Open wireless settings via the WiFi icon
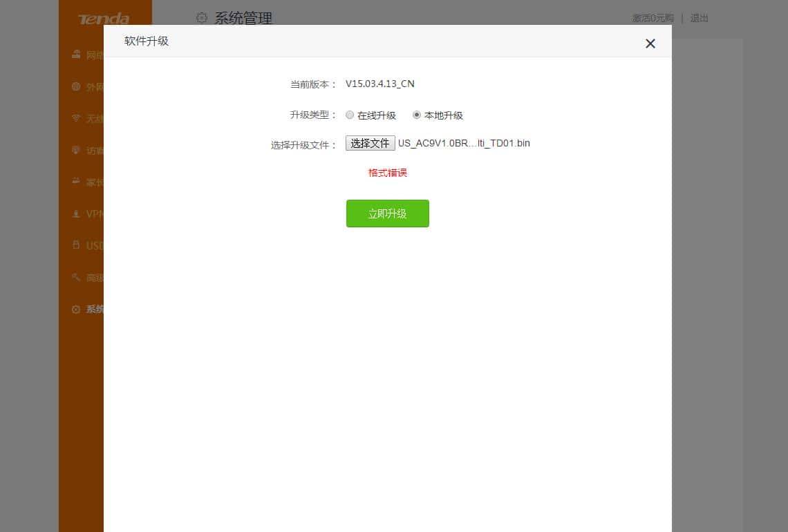788x532 pixels. click(76, 118)
